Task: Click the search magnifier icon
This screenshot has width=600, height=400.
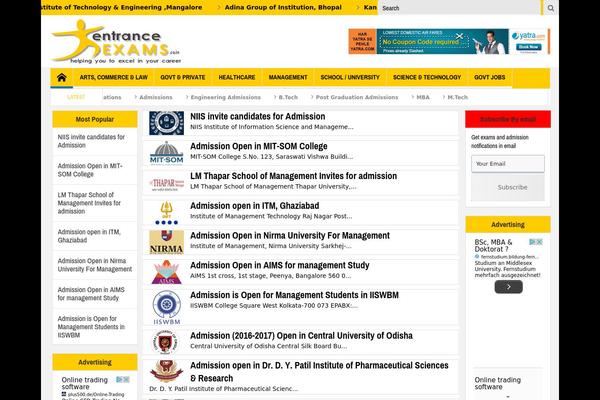Action: (x=551, y=8)
